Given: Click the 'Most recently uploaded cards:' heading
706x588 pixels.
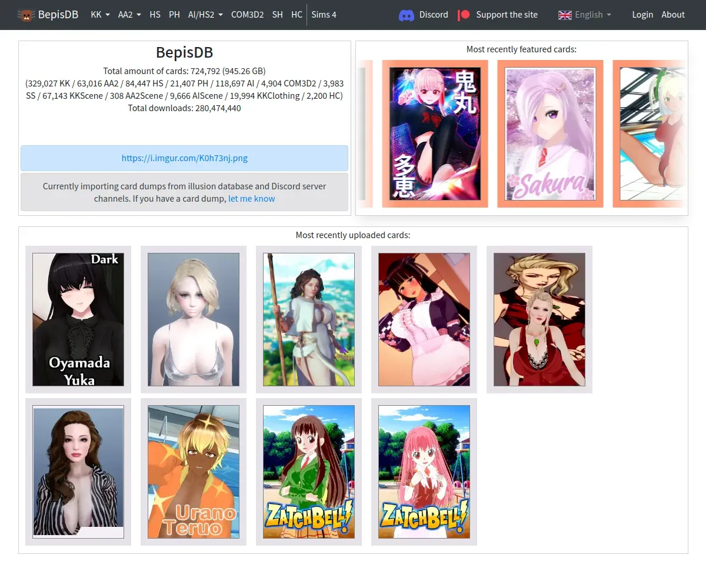Looking at the screenshot, I should pyautogui.click(x=353, y=235).
